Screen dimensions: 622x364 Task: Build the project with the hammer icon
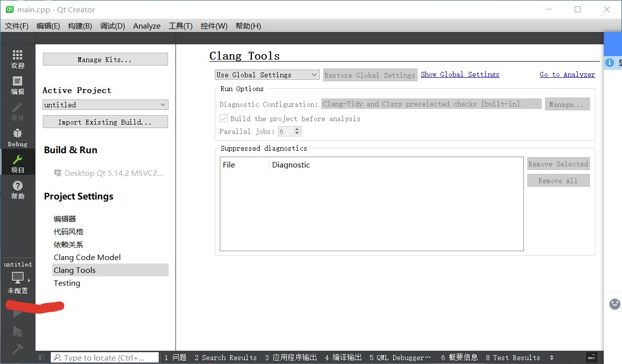[18, 349]
